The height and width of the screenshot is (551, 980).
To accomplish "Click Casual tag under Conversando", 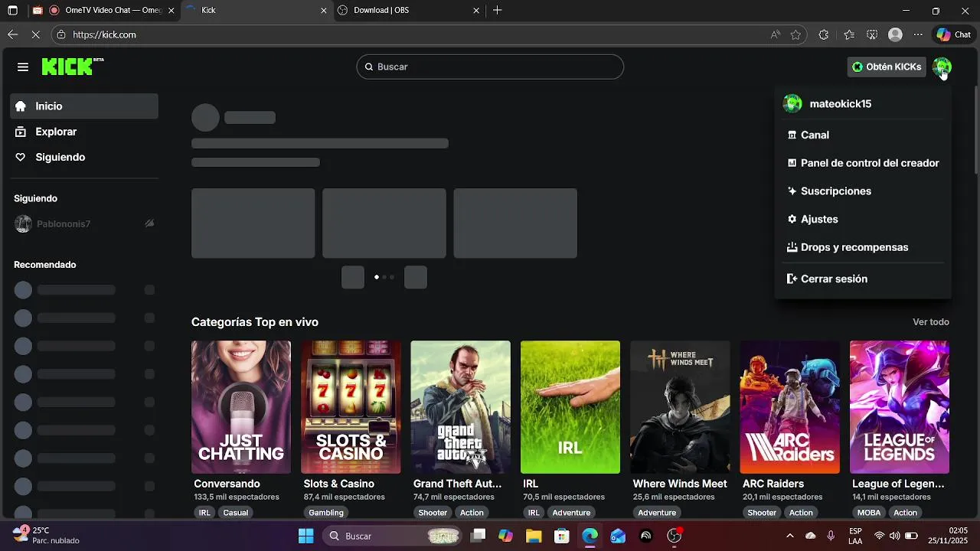I will coord(236,513).
